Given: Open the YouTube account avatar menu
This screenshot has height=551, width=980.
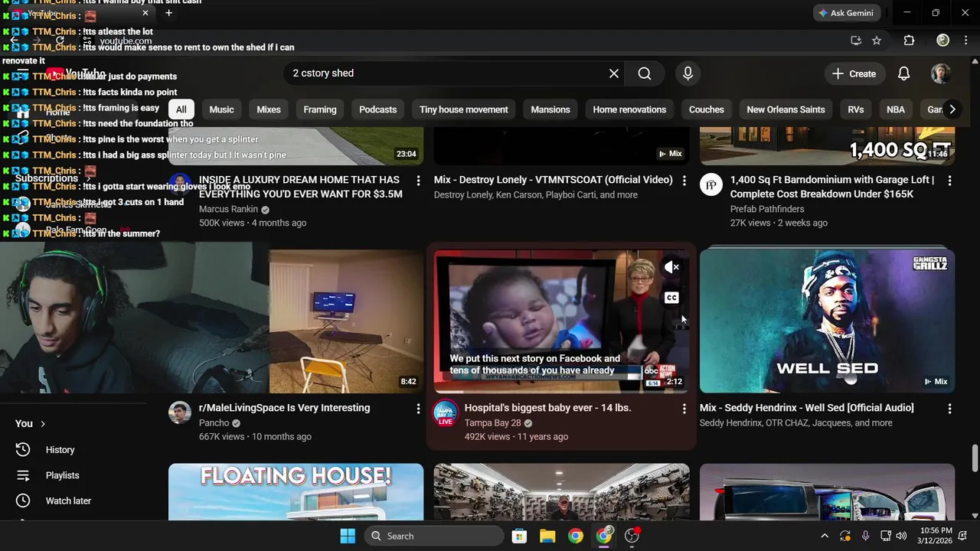Looking at the screenshot, I should click(940, 73).
